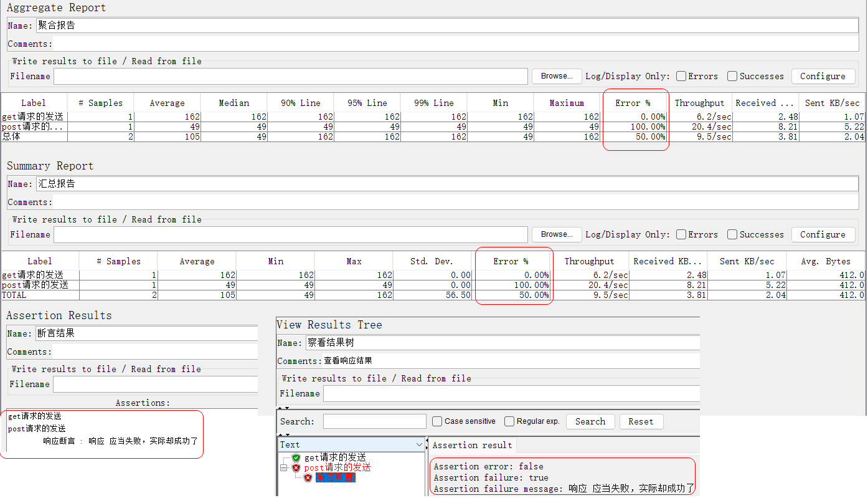Focus the View Results Tree Filename field
Image resolution: width=868 pixels, height=498 pixels.
511,393
